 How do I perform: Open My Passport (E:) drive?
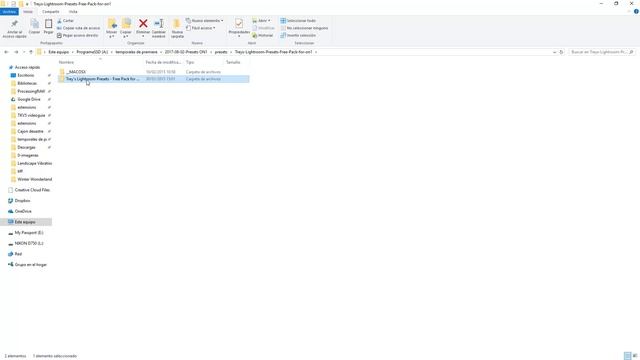[29, 233]
